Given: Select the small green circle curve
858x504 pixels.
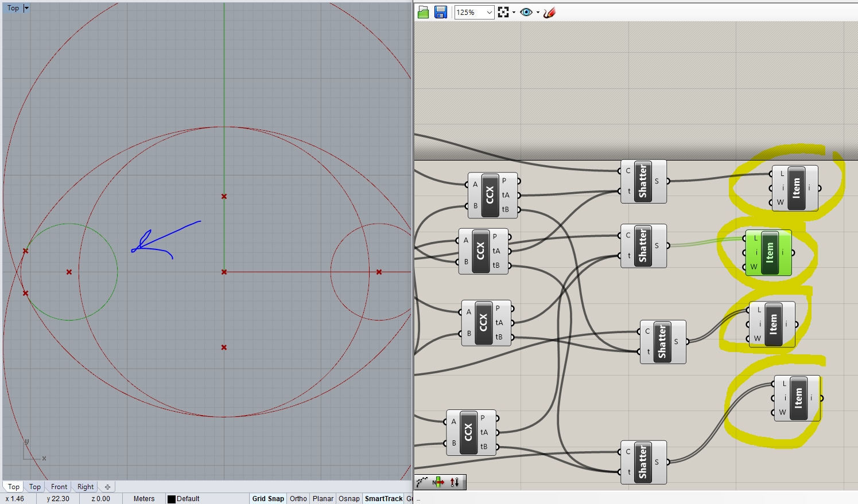Looking at the screenshot, I should 117,272.
